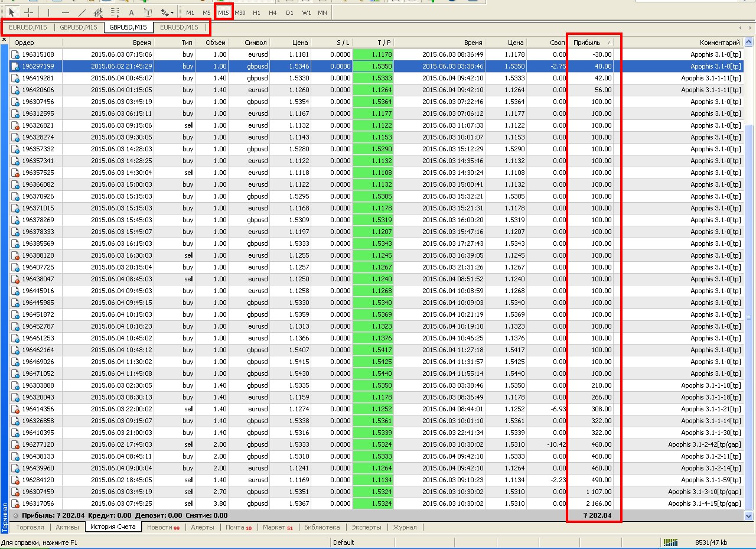Activate the Crosshair tool
The image size is (756, 549).
point(28,12)
